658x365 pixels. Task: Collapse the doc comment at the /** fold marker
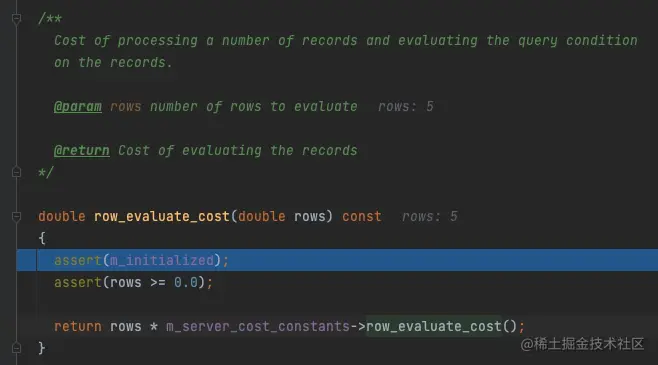[x=16, y=18]
